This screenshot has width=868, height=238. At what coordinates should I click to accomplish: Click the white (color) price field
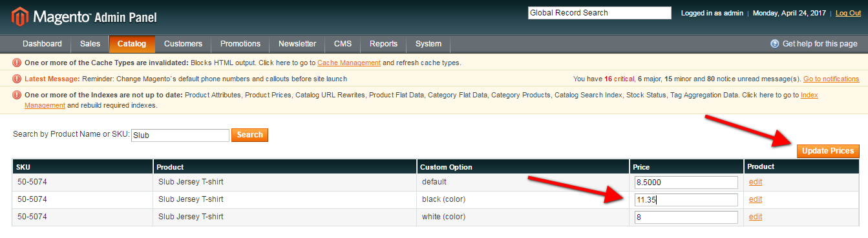click(x=686, y=217)
